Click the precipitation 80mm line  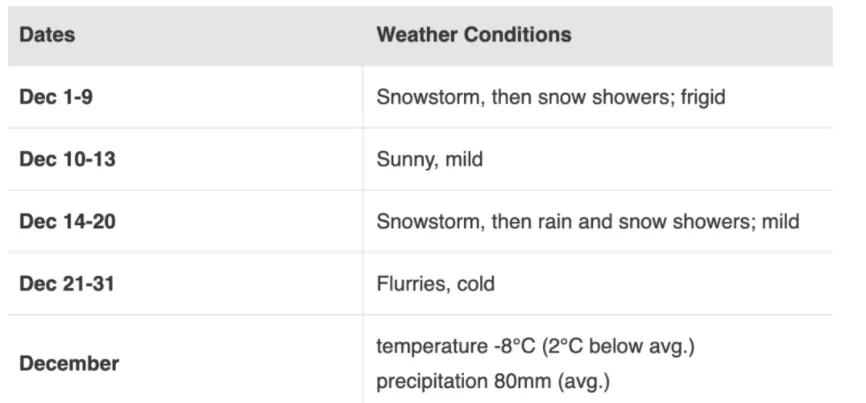[x=493, y=382]
